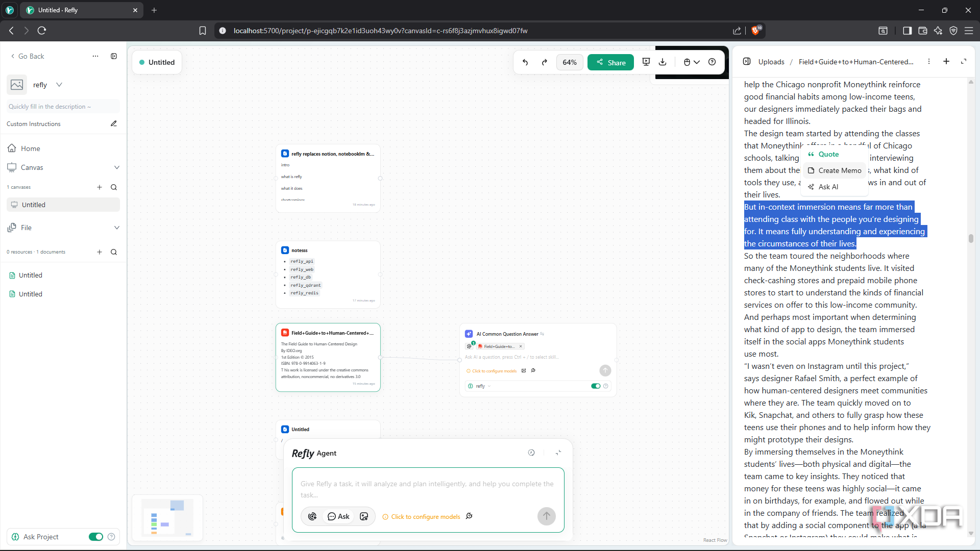Open Field Guide document node on canvas
Viewport: 980px width, 551px height.
coord(328,357)
